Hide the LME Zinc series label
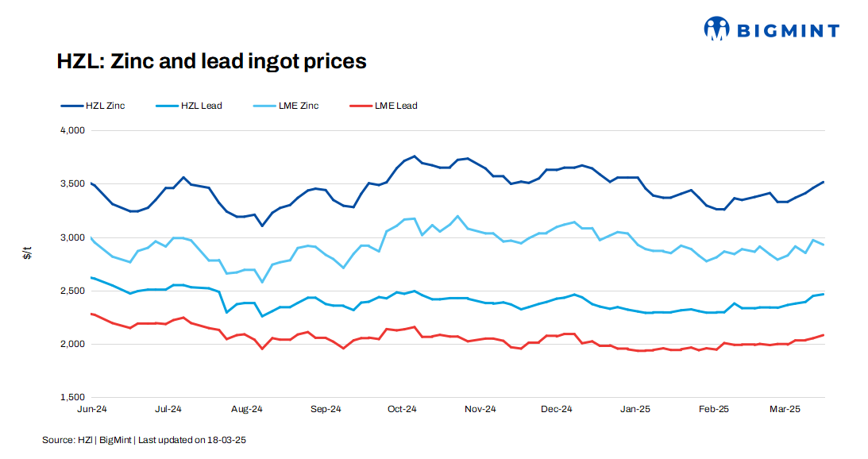Image resolution: width=868 pixels, height=459 pixels. (299, 106)
